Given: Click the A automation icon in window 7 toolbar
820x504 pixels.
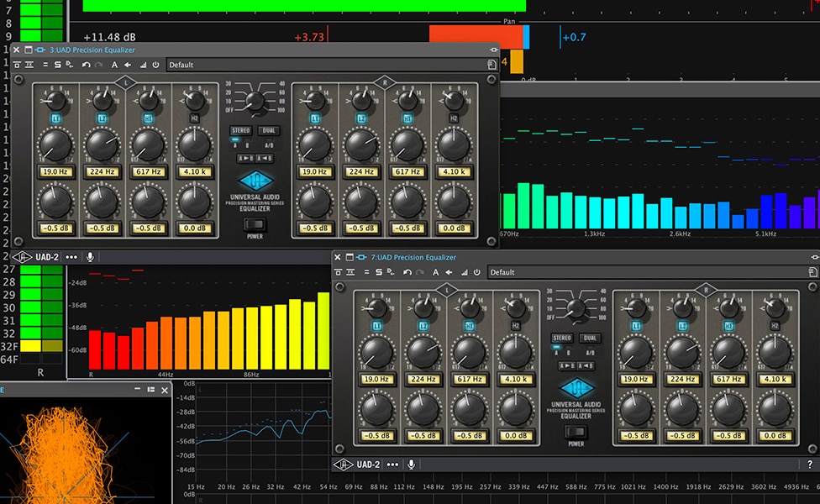Looking at the screenshot, I should [x=435, y=272].
